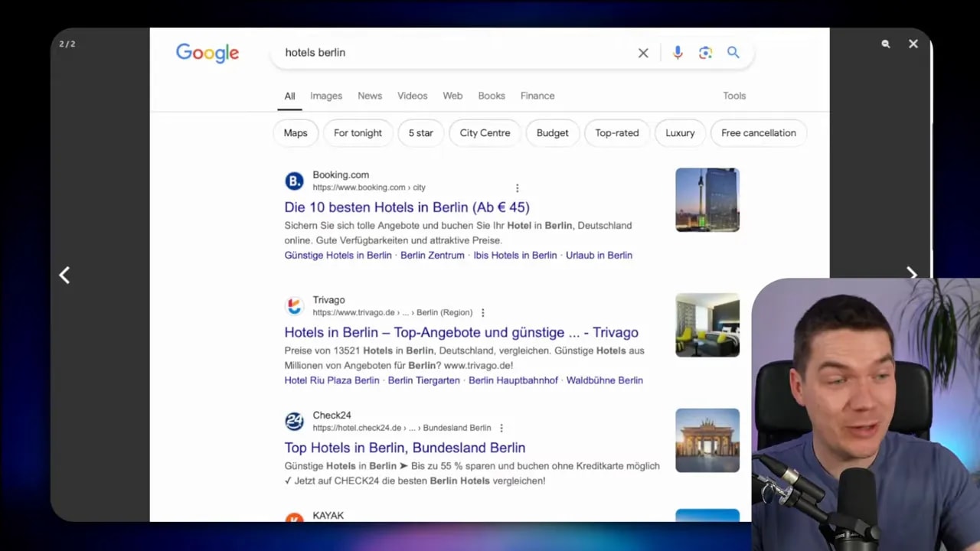Open the options menu for the Booking.com result
The image size is (980, 551).
click(x=517, y=188)
